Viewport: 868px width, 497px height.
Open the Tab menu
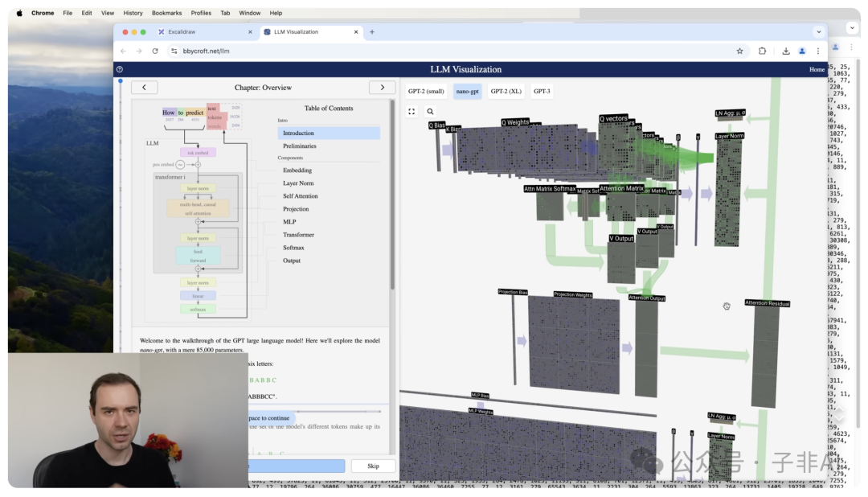tap(225, 13)
